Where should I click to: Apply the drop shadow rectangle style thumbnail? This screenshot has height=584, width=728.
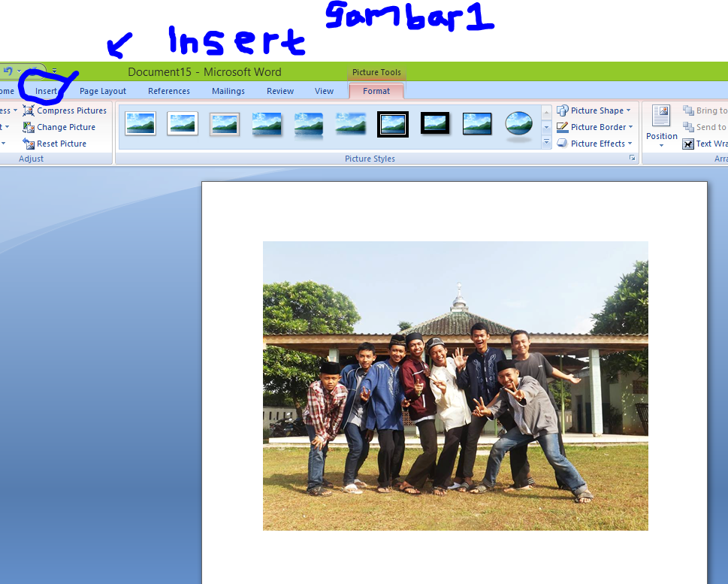pos(267,124)
